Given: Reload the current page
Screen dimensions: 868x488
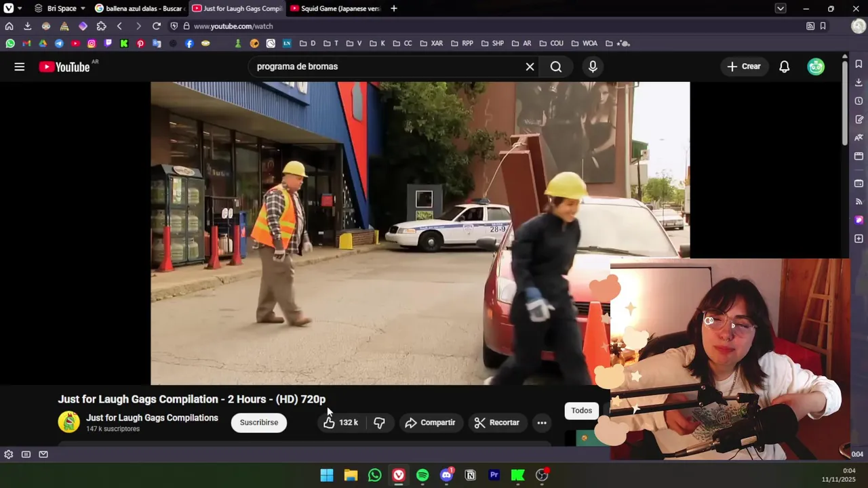Looking at the screenshot, I should coord(157,26).
